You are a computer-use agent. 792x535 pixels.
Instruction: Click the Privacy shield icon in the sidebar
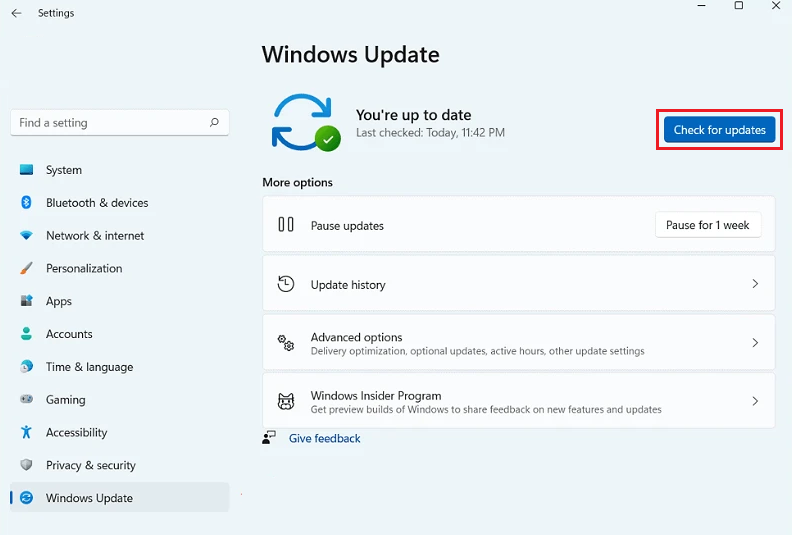pyautogui.click(x=26, y=465)
